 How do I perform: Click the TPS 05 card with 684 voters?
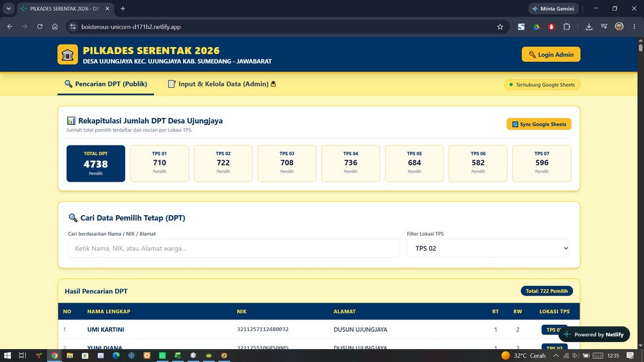click(414, 164)
